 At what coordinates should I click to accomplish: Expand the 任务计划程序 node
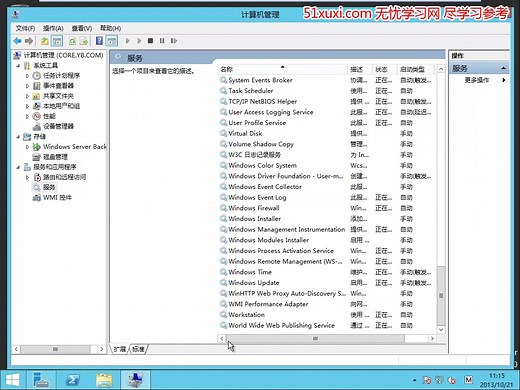coord(27,76)
